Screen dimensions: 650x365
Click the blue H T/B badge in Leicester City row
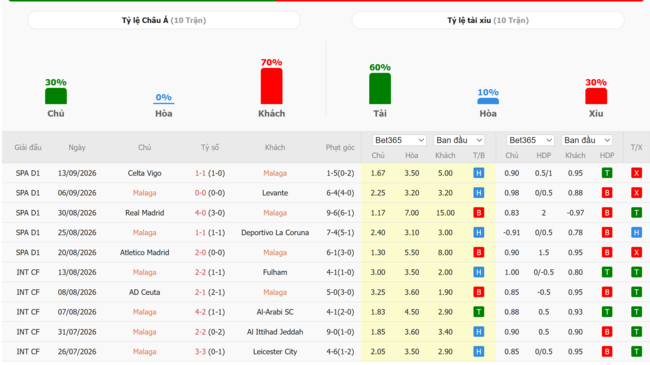click(x=478, y=352)
